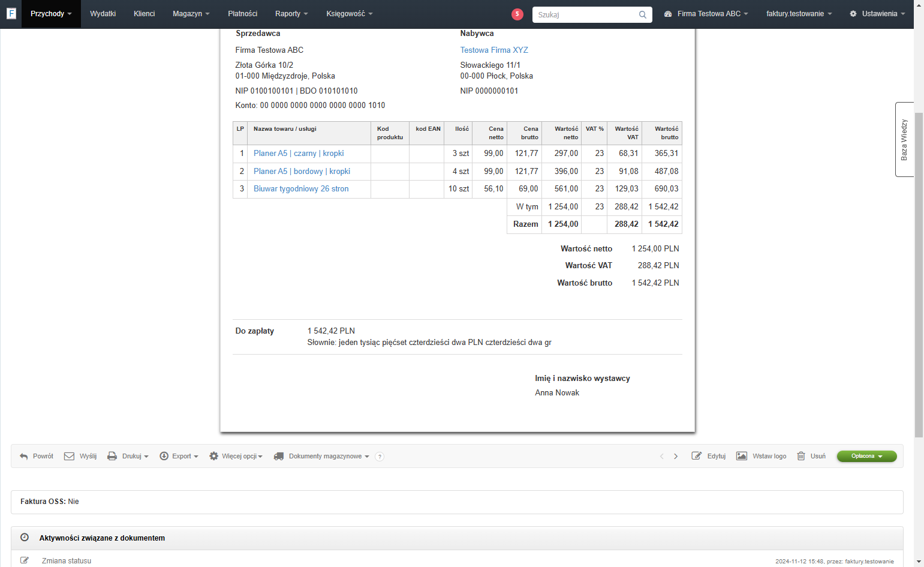The image size is (924, 567).
Task: Click the seller NIP 0100100101 line
Action: point(296,91)
